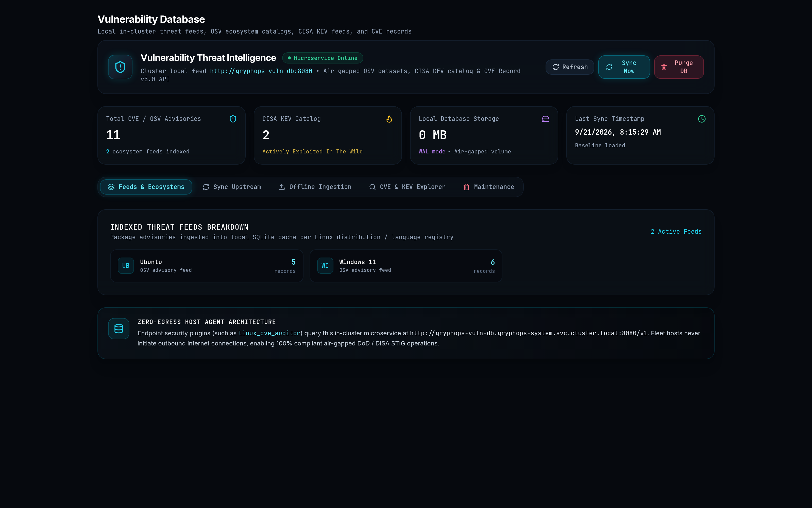Select the Ubuntu OSV advisory feed card

pos(207,266)
